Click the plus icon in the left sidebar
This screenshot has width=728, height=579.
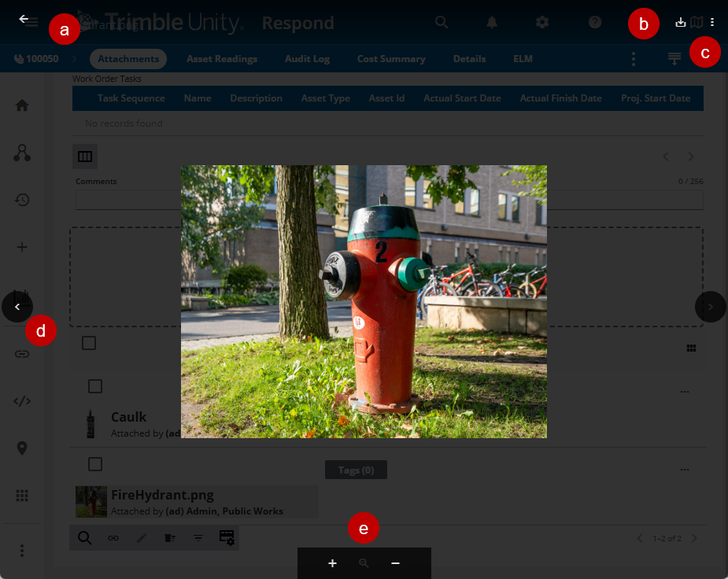[x=22, y=247]
